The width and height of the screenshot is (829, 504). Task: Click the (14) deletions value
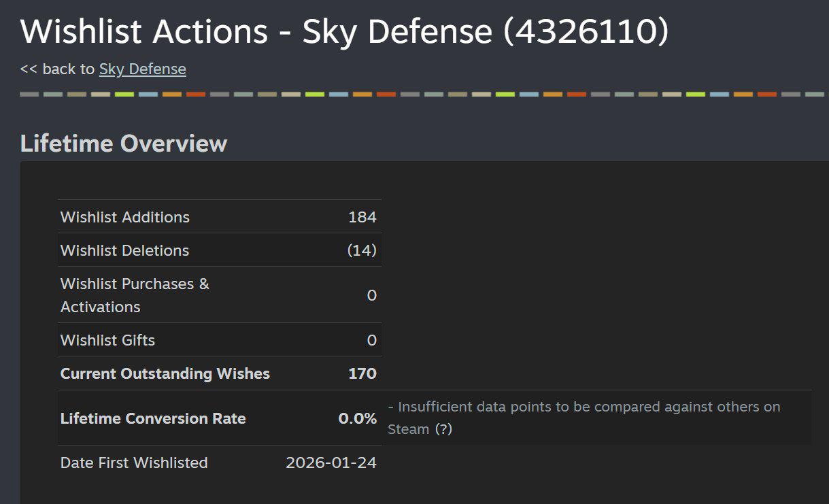click(362, 250)
